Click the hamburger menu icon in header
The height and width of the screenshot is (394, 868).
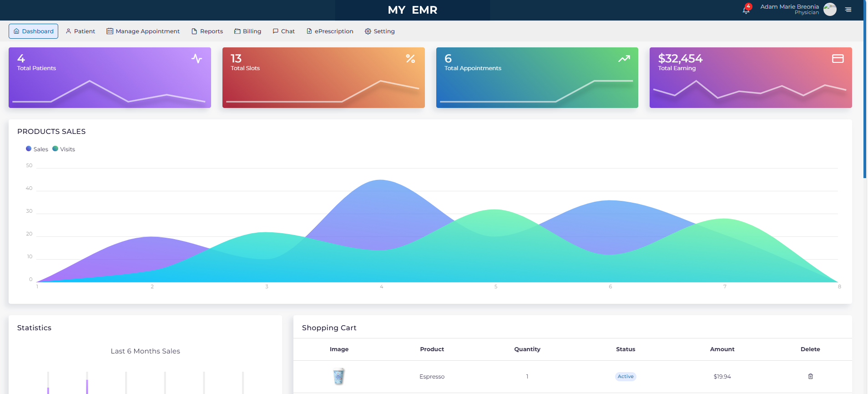(848, 10)
